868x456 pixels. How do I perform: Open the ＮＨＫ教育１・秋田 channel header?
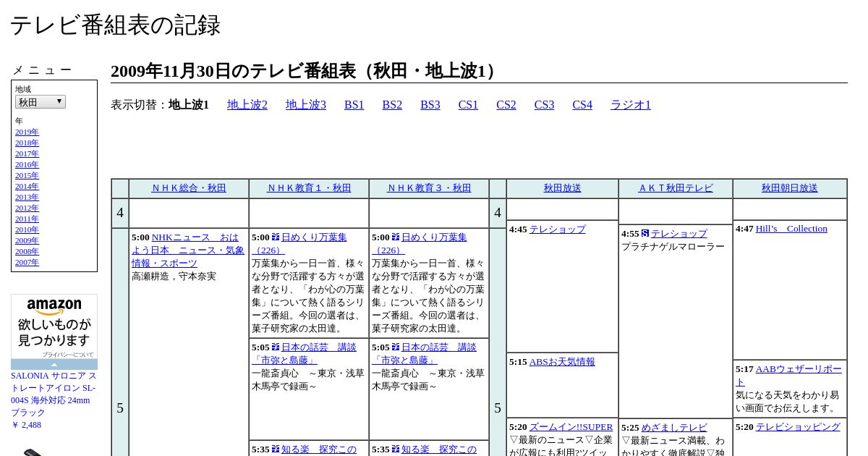click(x=309, y=188)
